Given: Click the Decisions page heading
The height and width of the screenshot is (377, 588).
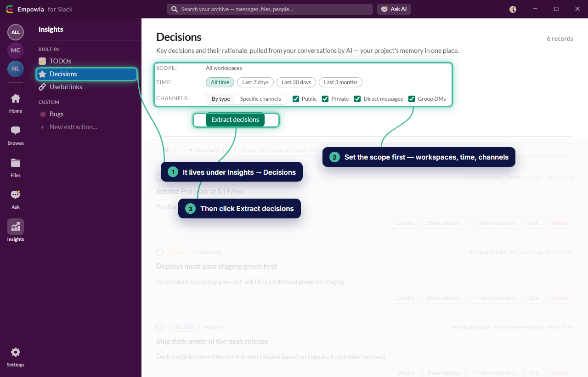Looking at the screenshot, I should [179, 37].
